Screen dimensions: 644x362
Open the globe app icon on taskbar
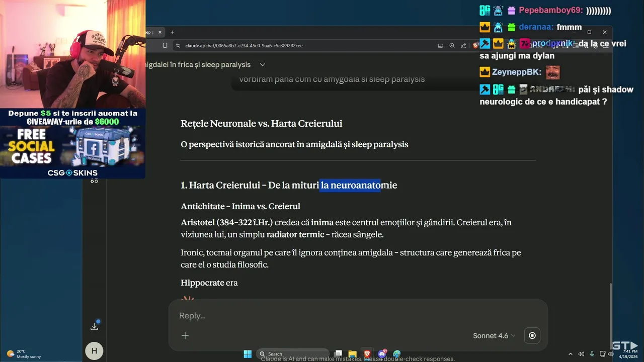coord(397,354)
